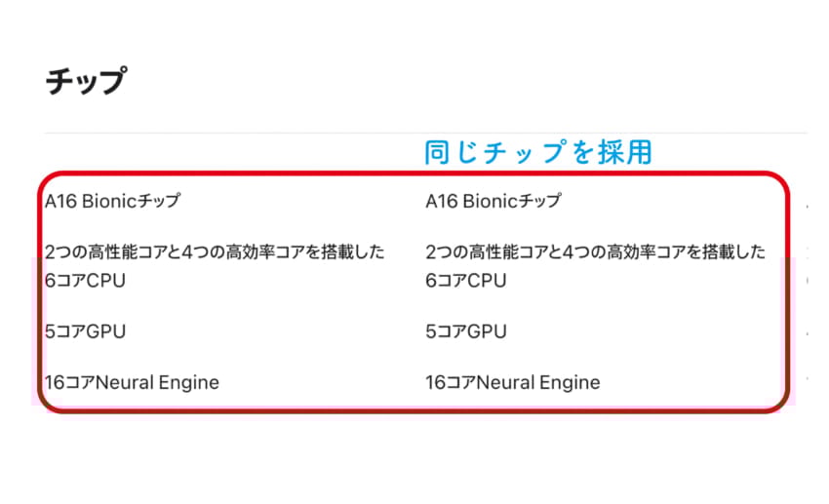Click the チップ section heading
Image resolution: width=829 pixels, height=504 pixels.
click(x=86, y=81)
